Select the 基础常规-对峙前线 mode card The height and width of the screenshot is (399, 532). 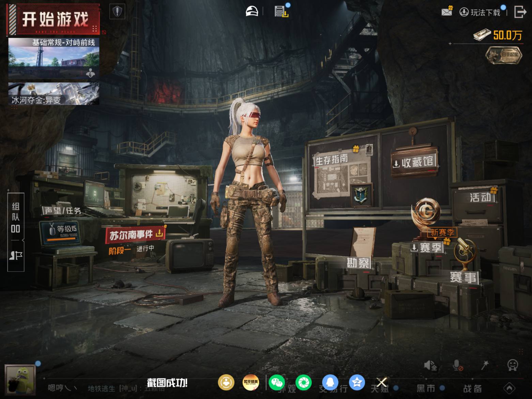[x=54, y=58]
